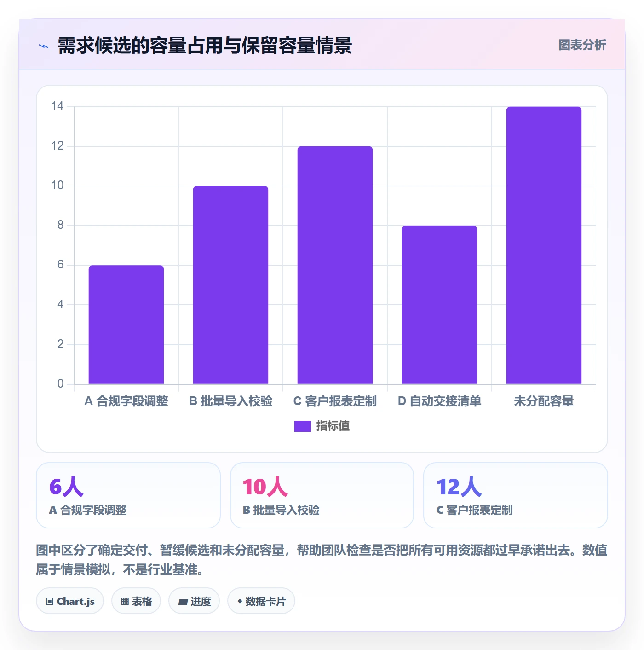Click the 图表分析 label in header
This screenshot has width=644, height=650.
tap(582, 45)
